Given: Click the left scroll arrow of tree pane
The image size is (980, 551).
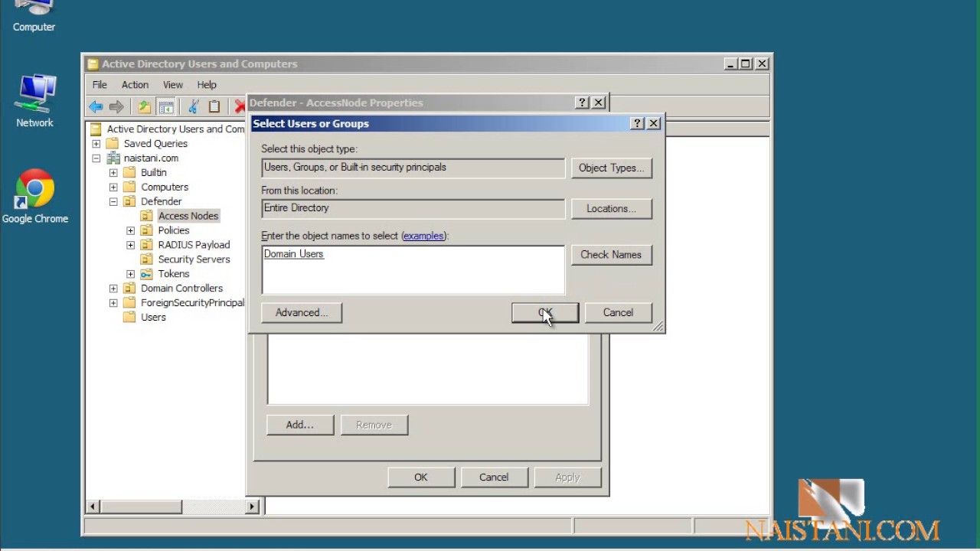Looking at the screenshot, I should (93, 507).
